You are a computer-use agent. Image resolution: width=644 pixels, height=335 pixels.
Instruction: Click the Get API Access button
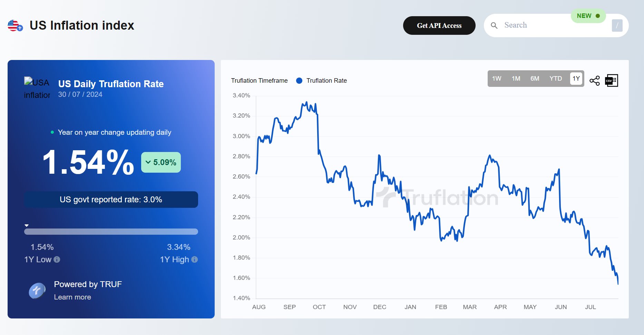coord(439,26)
